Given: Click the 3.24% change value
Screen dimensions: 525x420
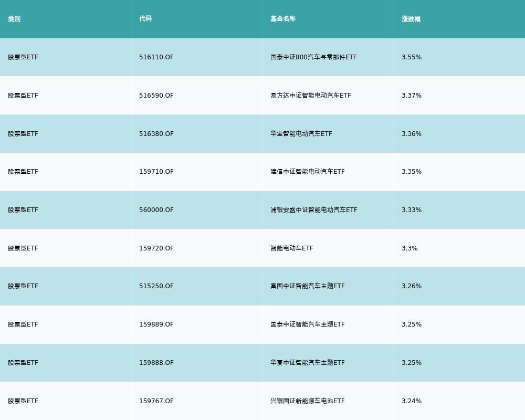Looking at the screenshot, I should (x=412, y=401).
